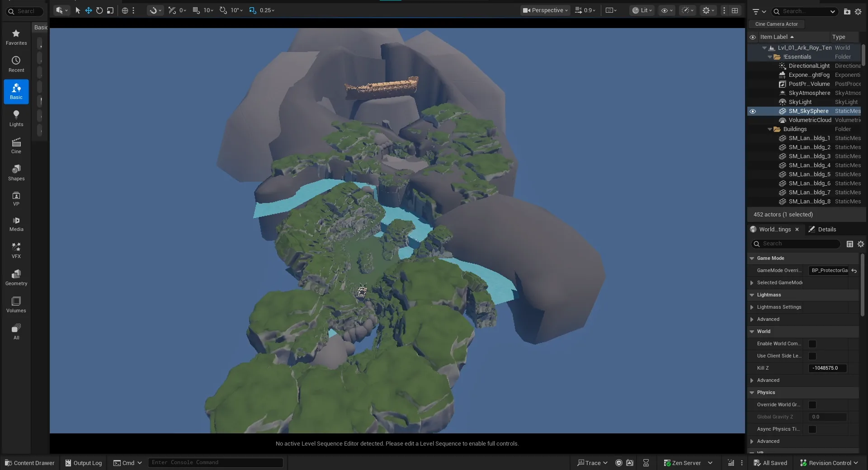This screenshot has height=470, width=868.
Task: Collapse the Buildings folder in Outliner
Action: 770,129
